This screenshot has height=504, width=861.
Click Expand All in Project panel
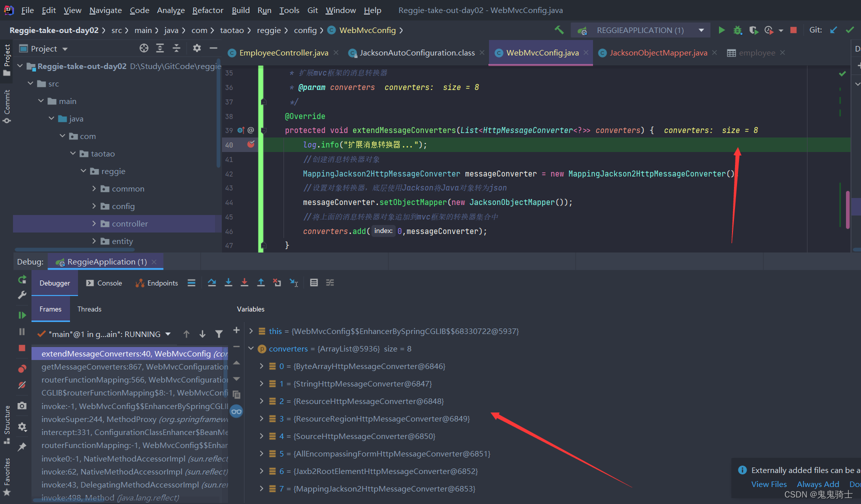tap(160, 48)
